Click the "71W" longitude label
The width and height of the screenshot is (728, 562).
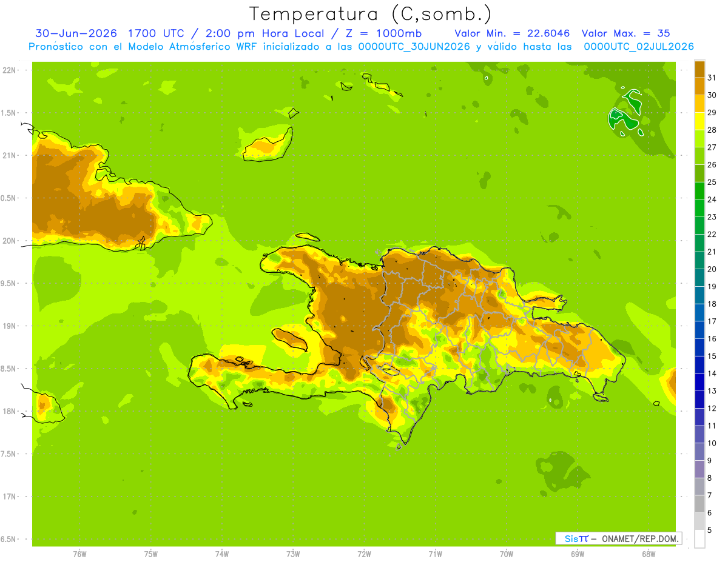(x=435, y=554)
